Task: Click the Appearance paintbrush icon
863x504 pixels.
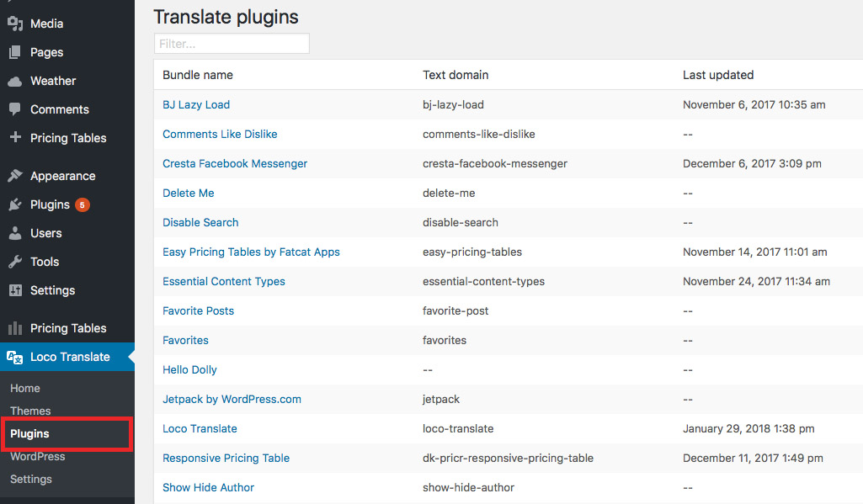Action: pos(15,176)
